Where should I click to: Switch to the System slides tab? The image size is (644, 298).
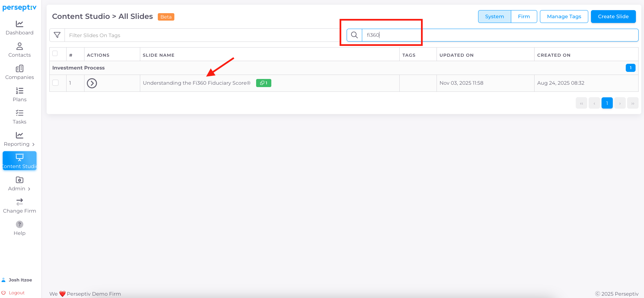tap(494, 17)
